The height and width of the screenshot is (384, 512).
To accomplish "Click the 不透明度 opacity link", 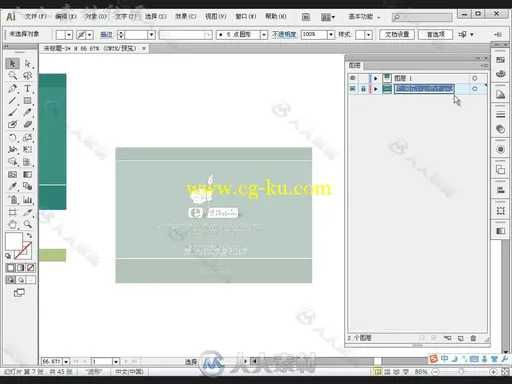I will 284,34.
